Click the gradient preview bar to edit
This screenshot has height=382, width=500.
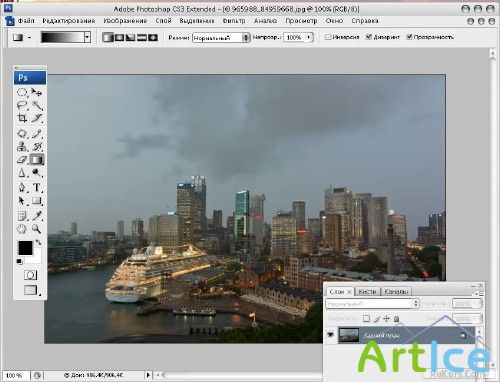click(62, 37)
